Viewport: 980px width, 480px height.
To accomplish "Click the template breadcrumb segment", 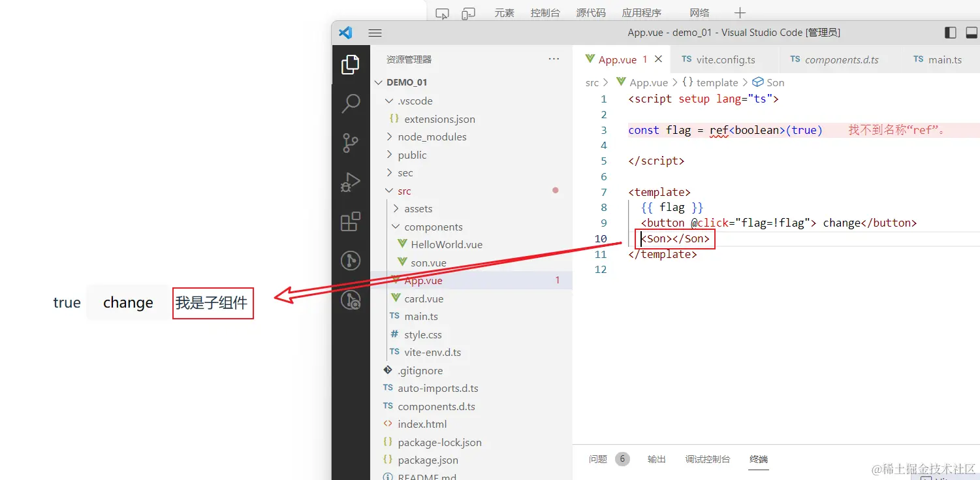I will [x=717, y=82].
